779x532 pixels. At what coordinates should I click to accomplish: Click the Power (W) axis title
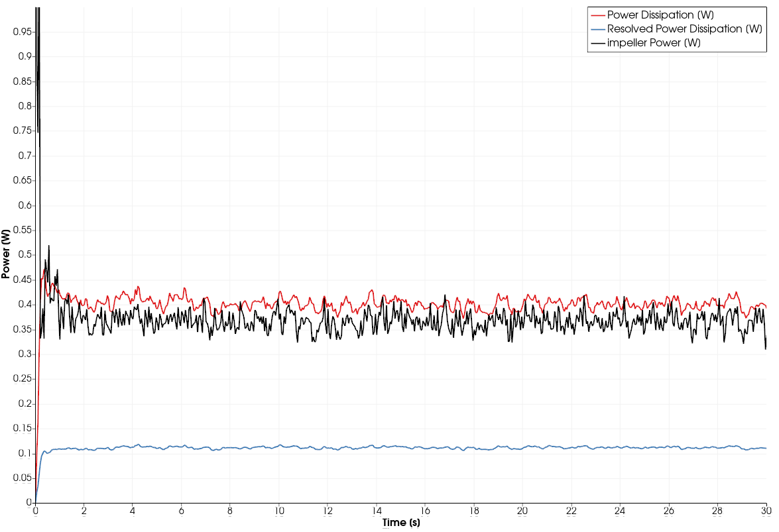click(5, 254)
